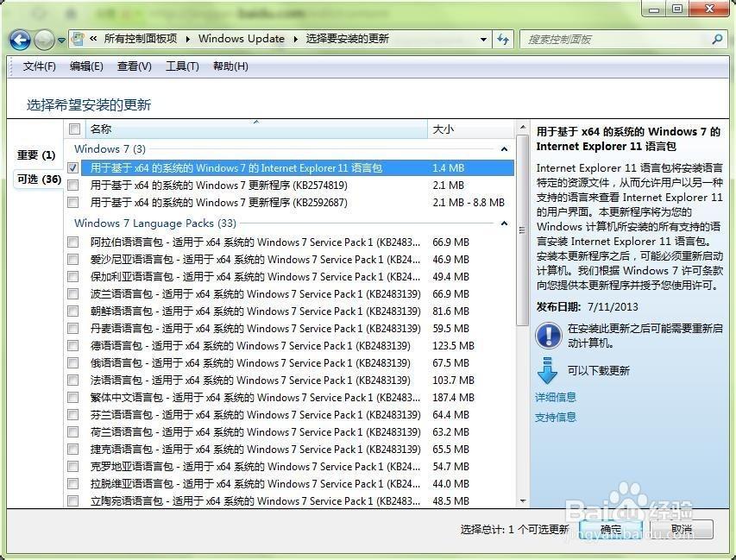Image resolution: width=736 pixels, height=560 pixels.
Task: Check the 繁体中文语言包 checkbox
Action: (x=72, y=398)
